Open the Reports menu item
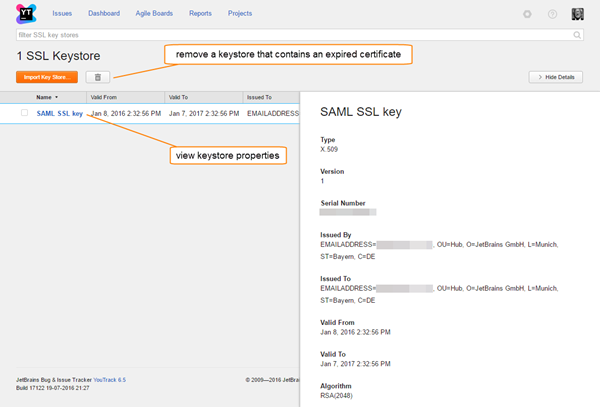 click(x=200, y=14)
